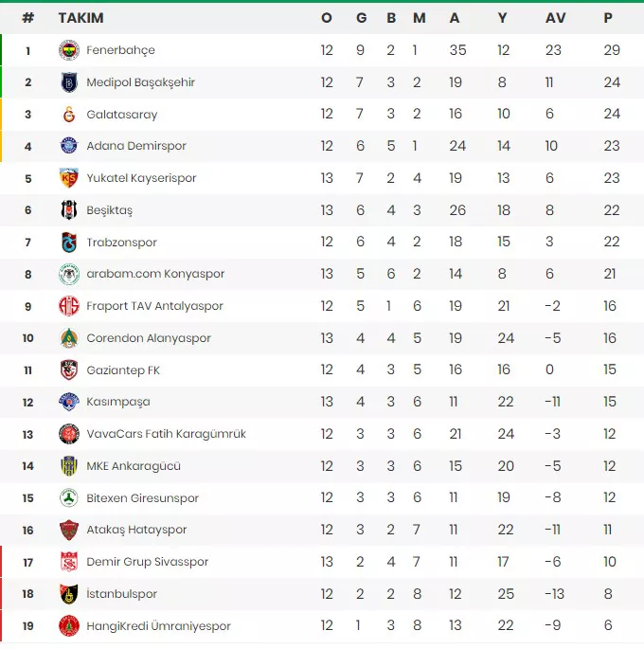
Task: Open the VavaCars Fatih Karagümrük team link
Action: point(166,434)
